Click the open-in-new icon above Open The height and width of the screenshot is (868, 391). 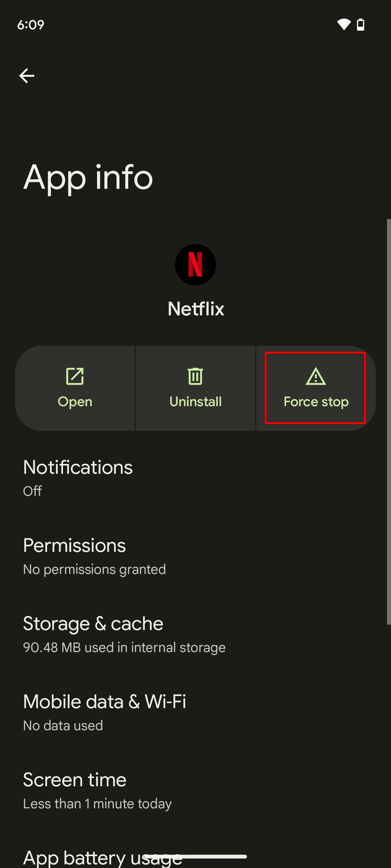tap(75, 376)
